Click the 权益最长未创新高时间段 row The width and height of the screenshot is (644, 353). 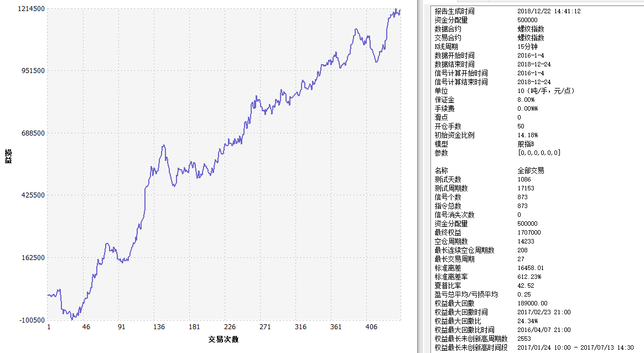471,347
